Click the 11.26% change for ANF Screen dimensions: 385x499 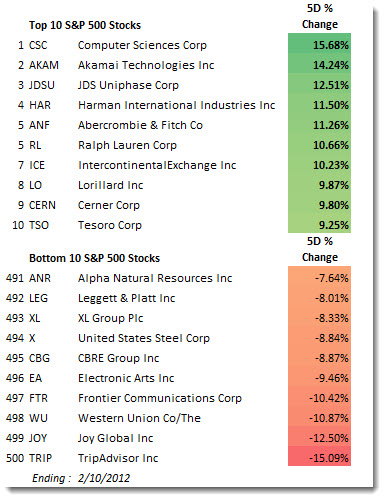pyautogui.click(x=319, y=125)
